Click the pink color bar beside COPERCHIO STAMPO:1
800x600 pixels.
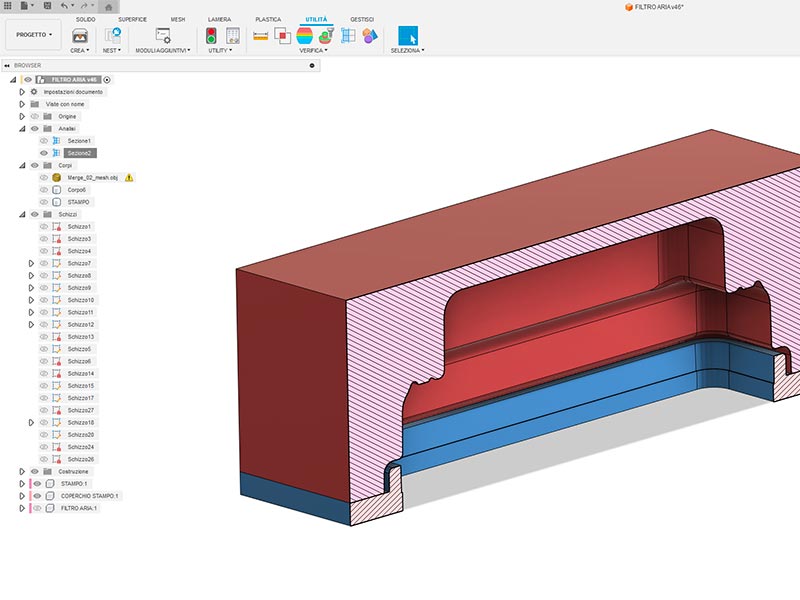30,496
